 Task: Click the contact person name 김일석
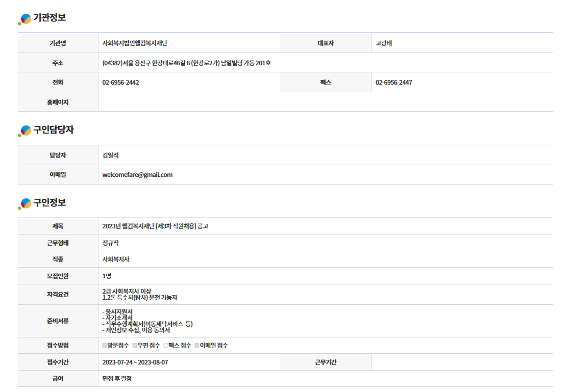[110, 155]
